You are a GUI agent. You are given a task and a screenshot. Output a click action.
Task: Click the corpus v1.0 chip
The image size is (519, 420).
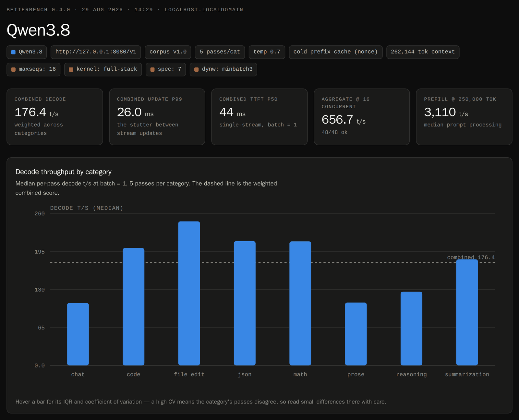pos(168,52)
